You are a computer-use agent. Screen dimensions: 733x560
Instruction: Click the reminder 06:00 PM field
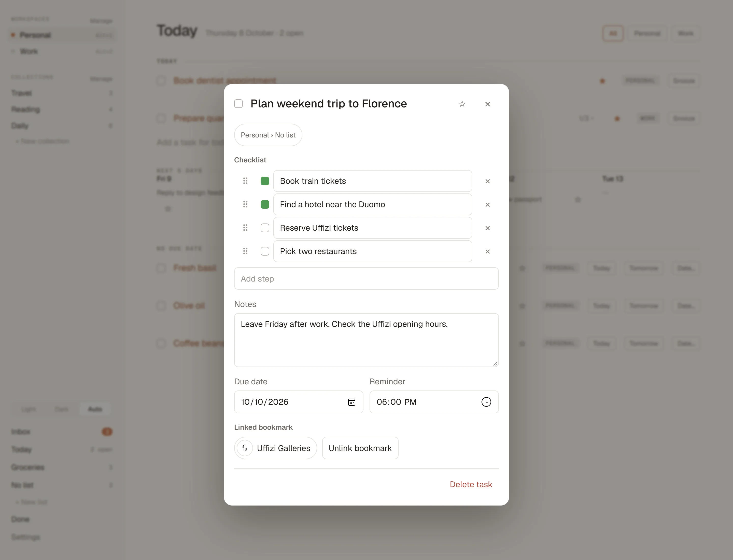coord(434,402)
